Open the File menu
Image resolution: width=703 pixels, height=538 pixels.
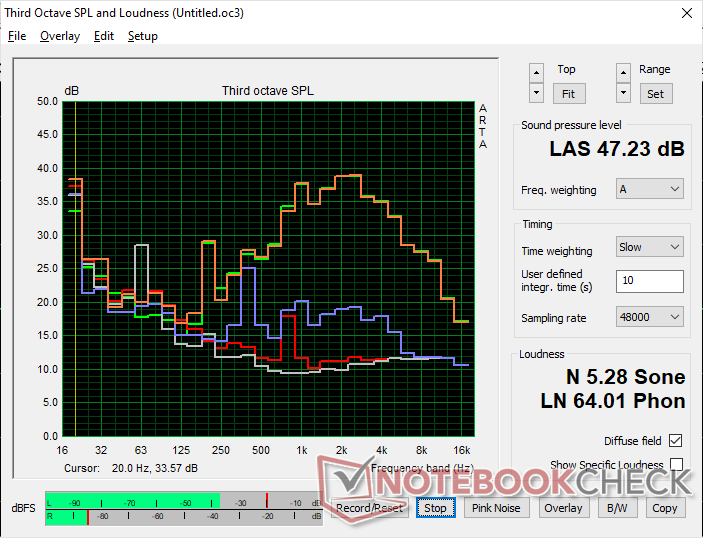pyautogui.click(x=17, y=36)
